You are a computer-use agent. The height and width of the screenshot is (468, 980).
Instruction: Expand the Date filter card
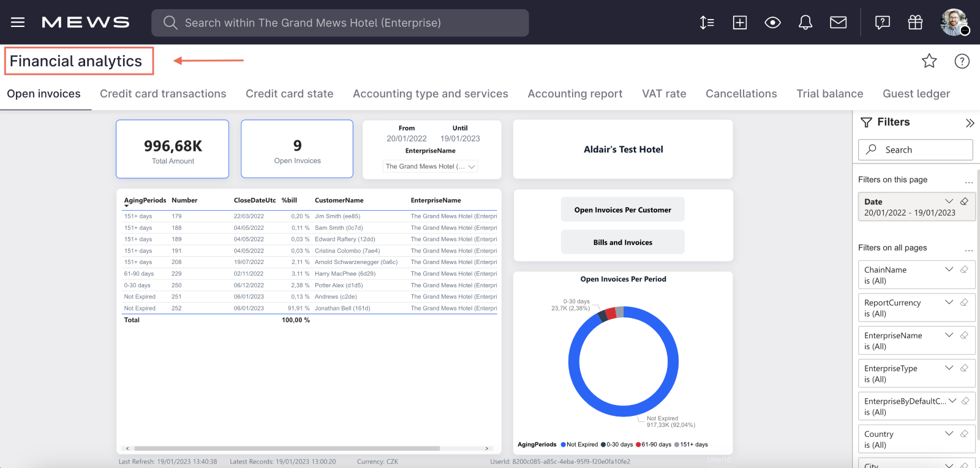[x=949, y=201]
